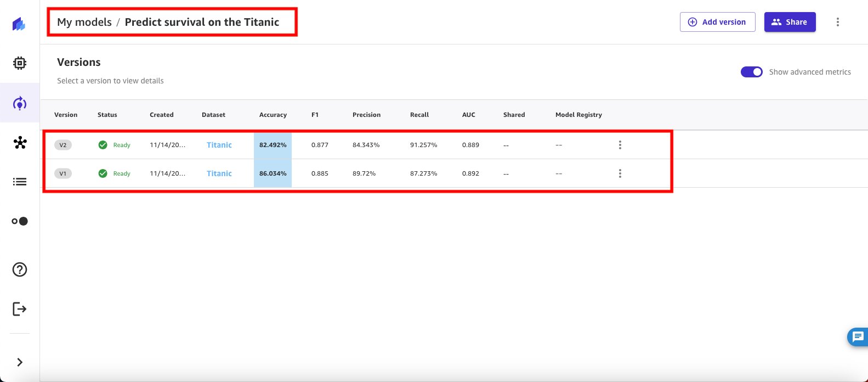Viewport: 868px width, 382px height.
Task: Click the Add version button
Action: pos(717,22)
